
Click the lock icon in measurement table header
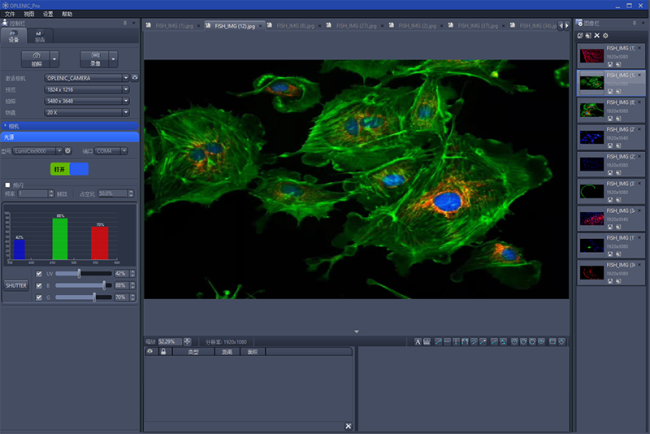[163, 352]
